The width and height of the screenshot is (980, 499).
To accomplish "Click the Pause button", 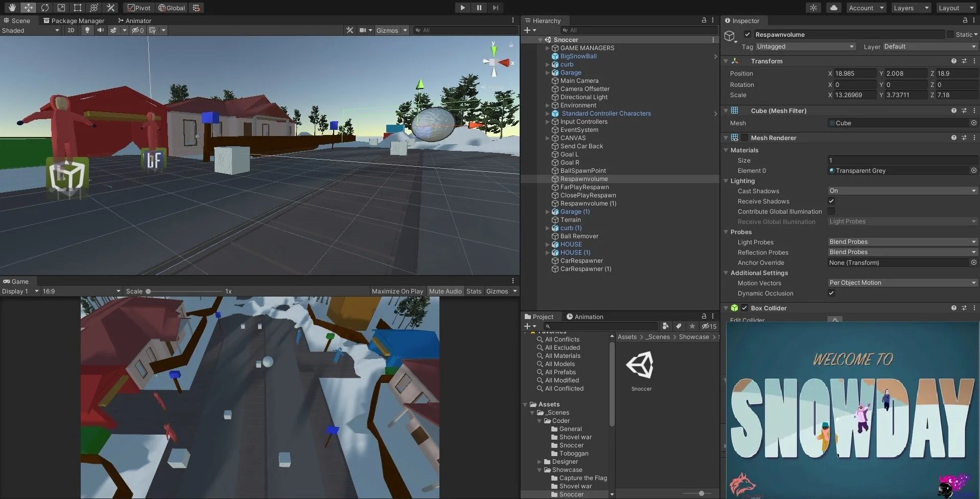I will pos(479,8).
